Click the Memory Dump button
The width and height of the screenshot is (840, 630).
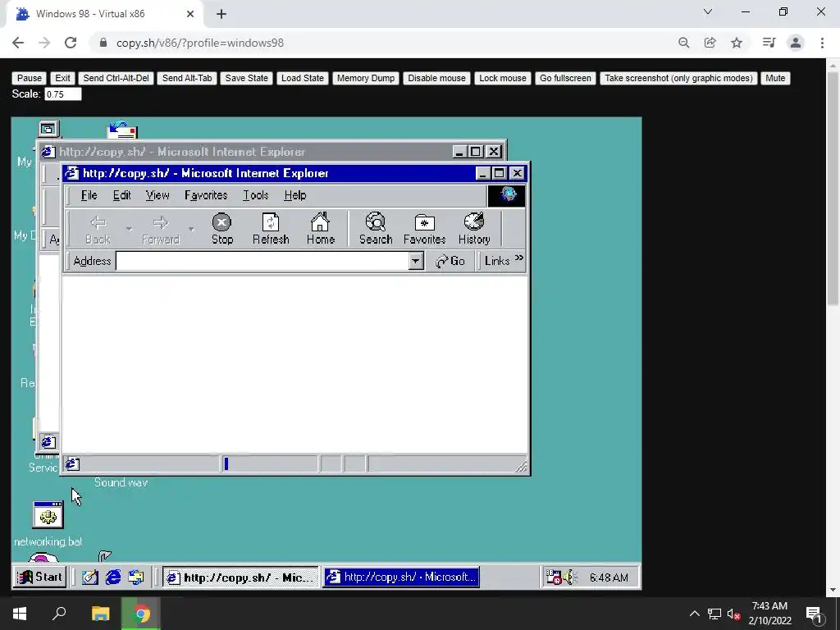366,78
